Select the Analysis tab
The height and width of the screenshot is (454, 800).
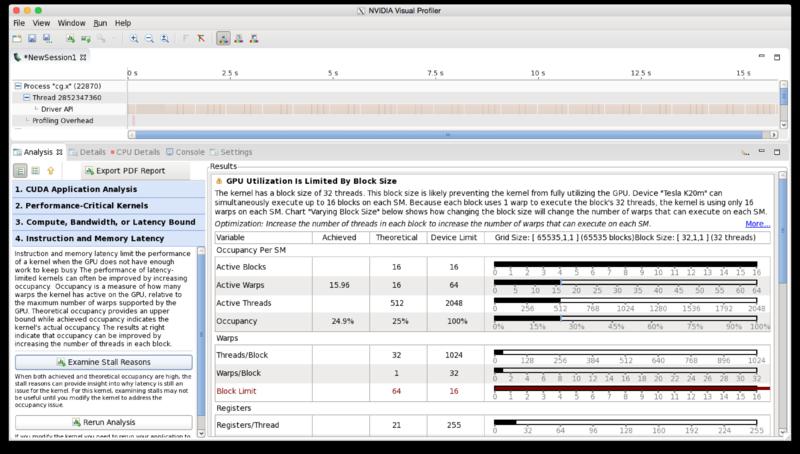click(x=38, y=152)
